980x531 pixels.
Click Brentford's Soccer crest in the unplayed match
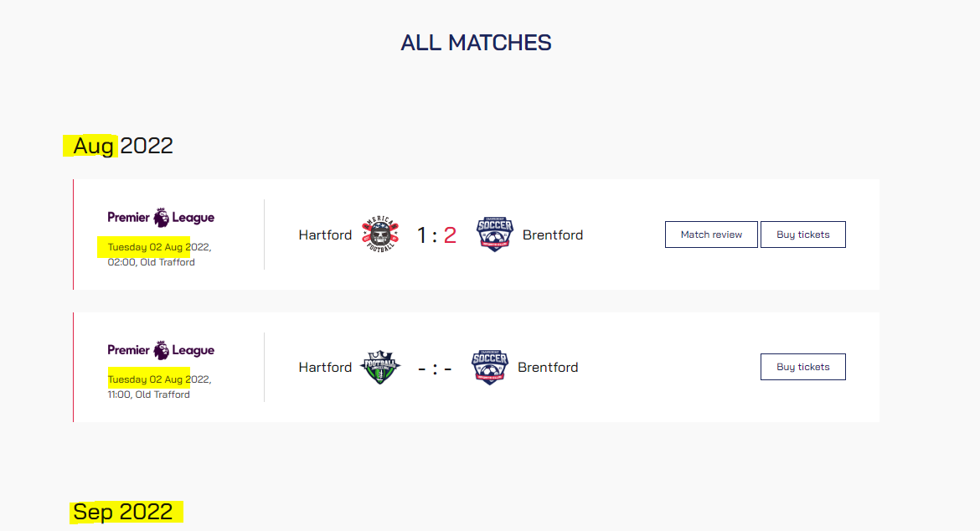(490, 367)
